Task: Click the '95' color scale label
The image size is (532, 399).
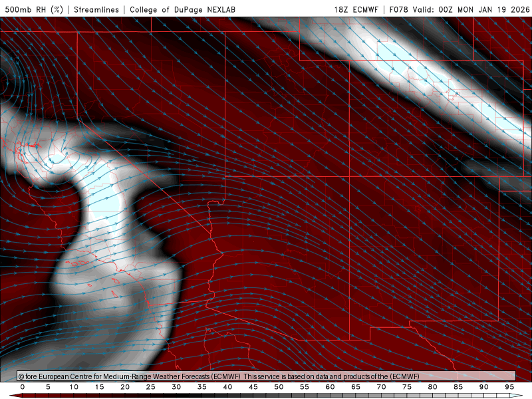Action: (x=509, y=387)
